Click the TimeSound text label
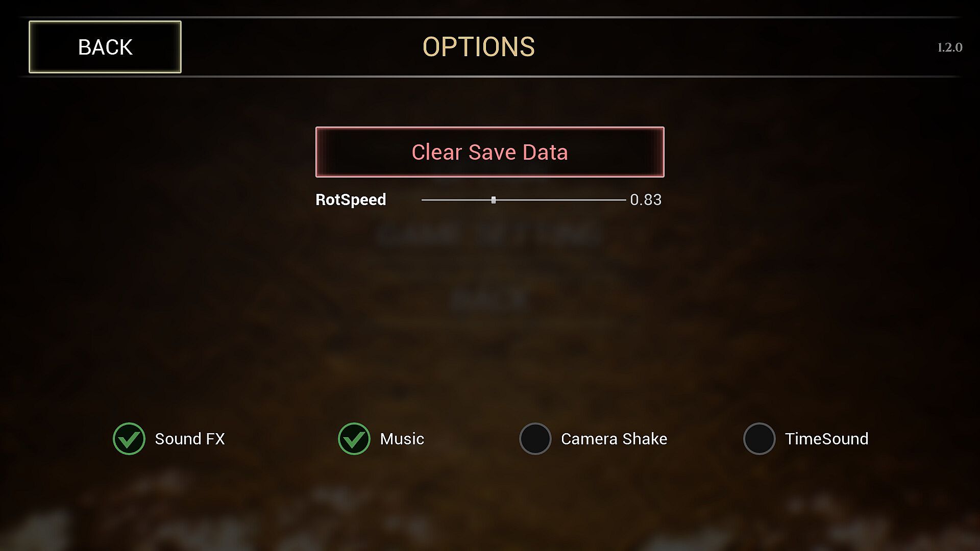Image resolution: width=980 pixels, height=551 pixels. coord(826,439)
